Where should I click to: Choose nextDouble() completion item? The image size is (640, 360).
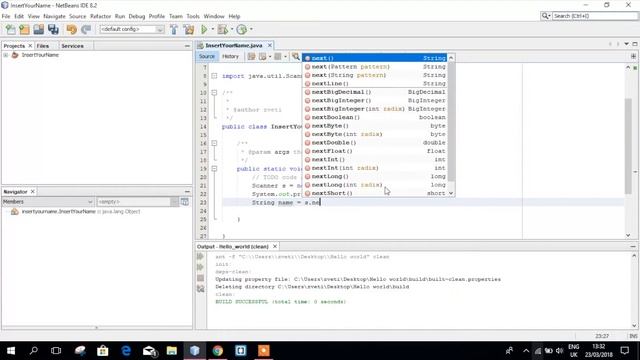375,142
